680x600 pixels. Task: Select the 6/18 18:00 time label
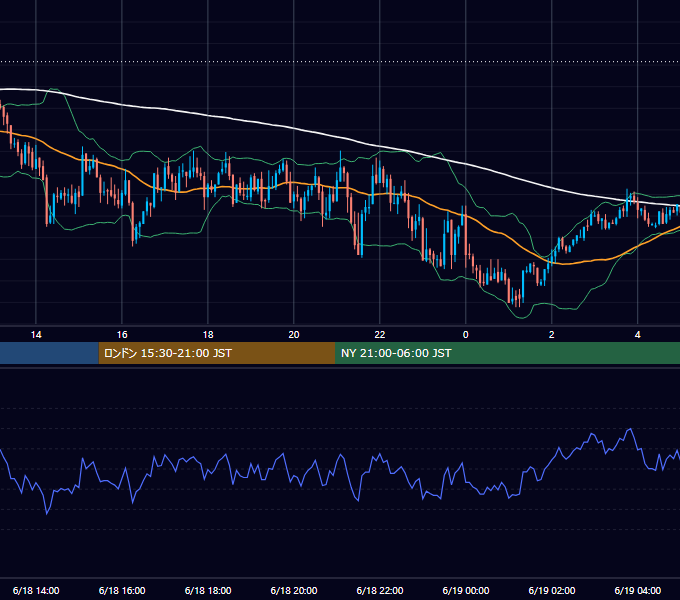[208, 590]
